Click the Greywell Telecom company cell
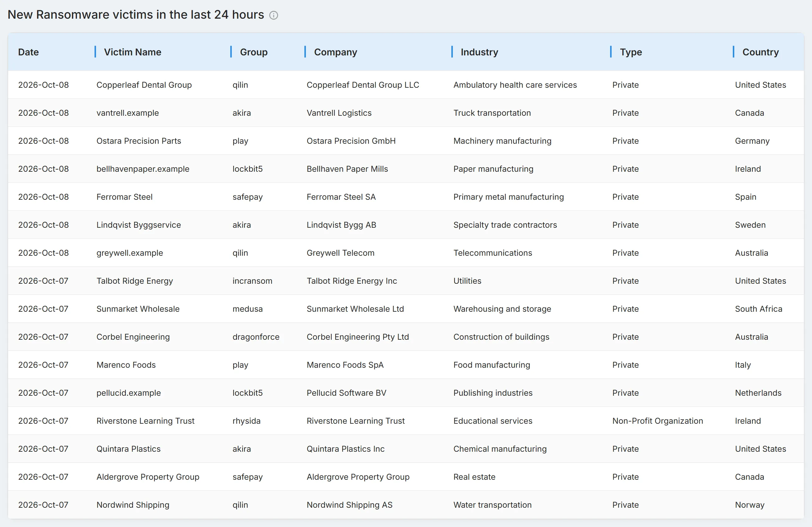This screenshot has width=812, height=527. pyautogui.click(x=340, y=253)
